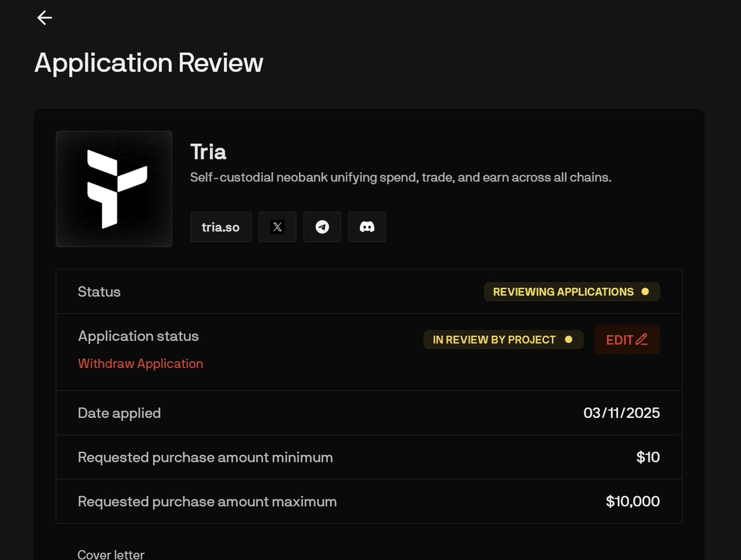
Task: Click the Application status label
Action: click(x=138, y=336)
